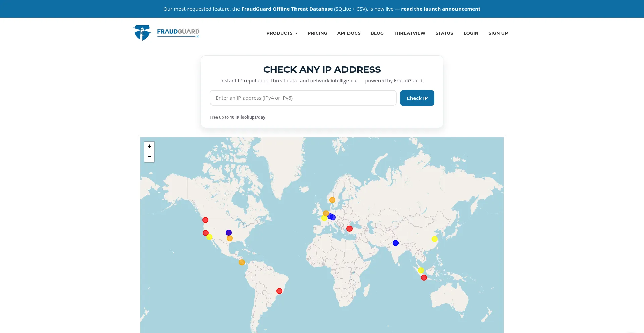644x333 pixels.
Task: Click the IP address input field
Action: [303, 98]
